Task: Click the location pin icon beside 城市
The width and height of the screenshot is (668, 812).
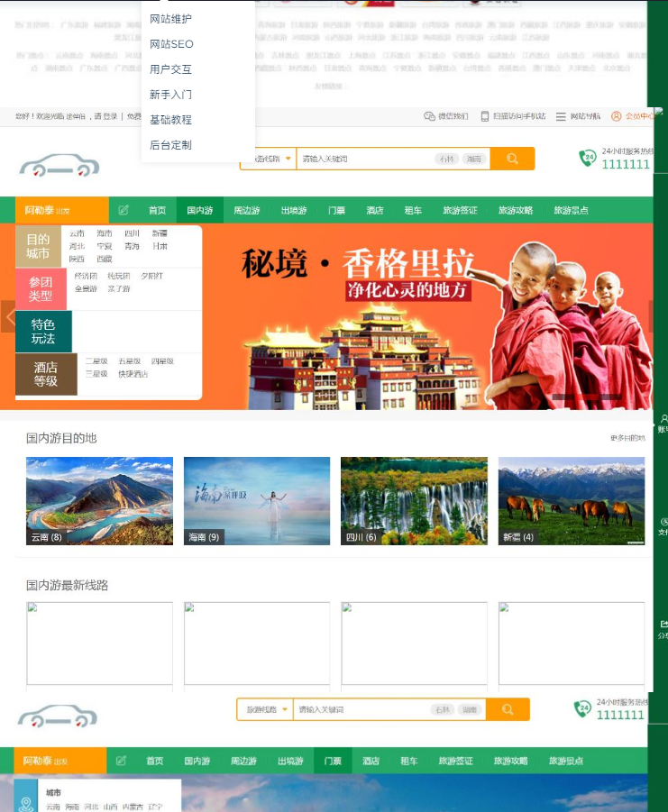Action: [x=26, y=803]
